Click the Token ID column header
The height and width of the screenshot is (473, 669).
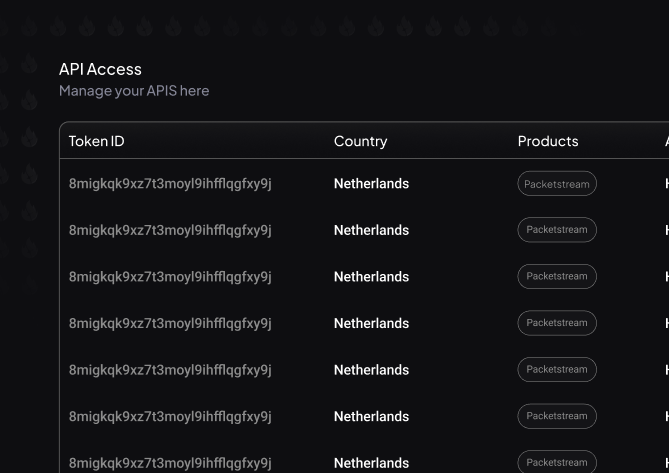point(97,141)
